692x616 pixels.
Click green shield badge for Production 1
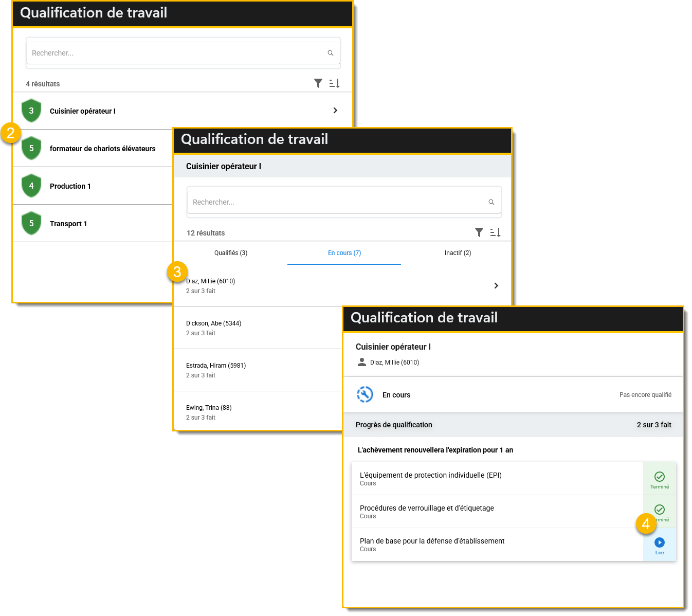31,186
